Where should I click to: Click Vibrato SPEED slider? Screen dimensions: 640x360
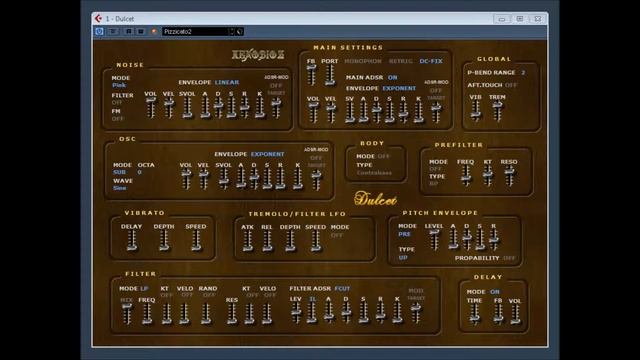click(196, 240)
